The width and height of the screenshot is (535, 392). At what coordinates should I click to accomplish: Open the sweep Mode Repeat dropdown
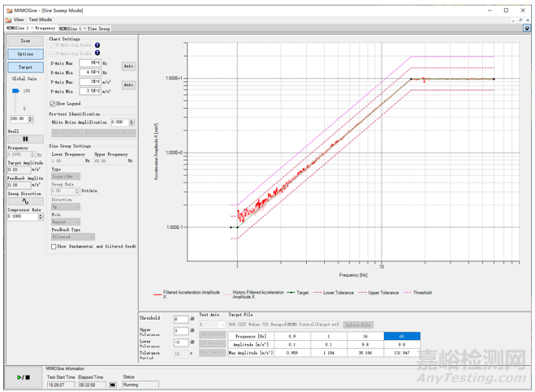click(x=65, y=221)
